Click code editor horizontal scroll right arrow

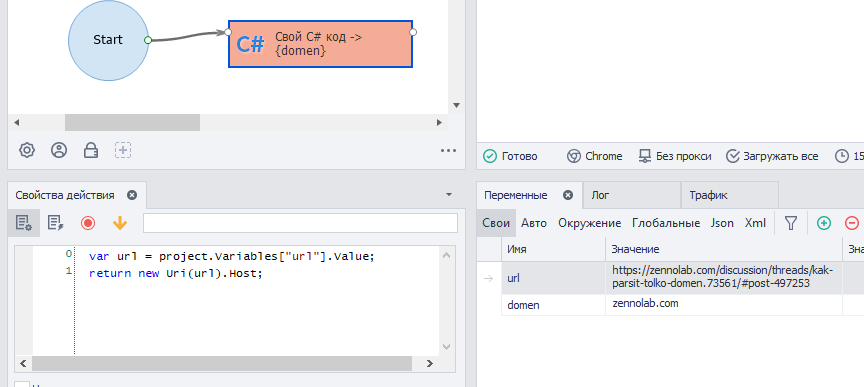click(x=430, y=363)
